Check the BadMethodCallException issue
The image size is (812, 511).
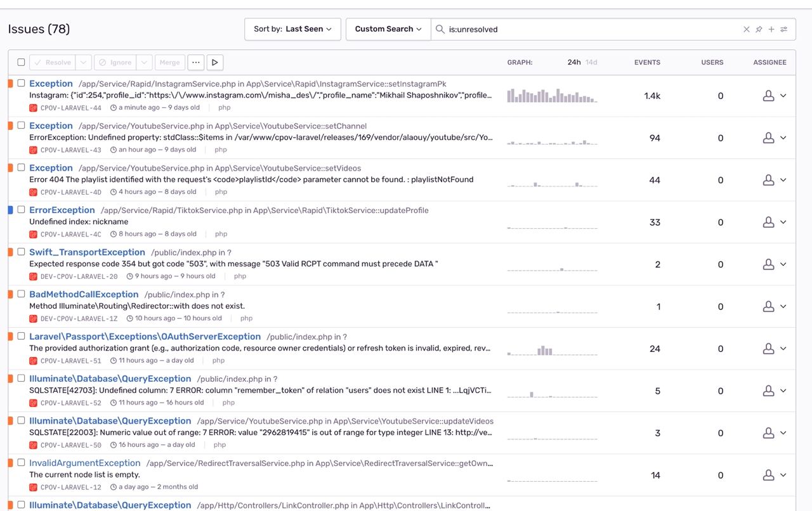coord(21,294)
